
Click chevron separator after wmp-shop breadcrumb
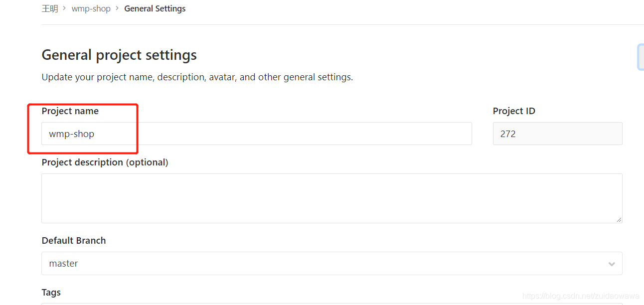117,8
